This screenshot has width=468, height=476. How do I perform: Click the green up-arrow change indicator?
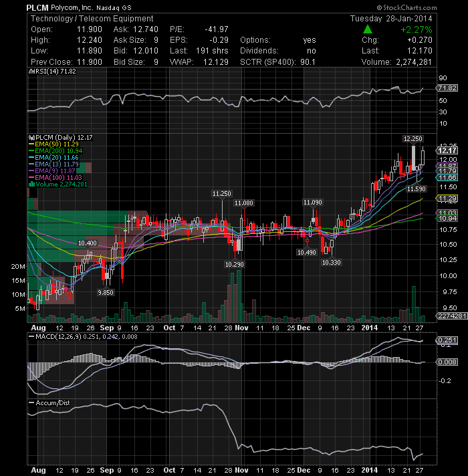pyautogui.click(x=368, y=29)
